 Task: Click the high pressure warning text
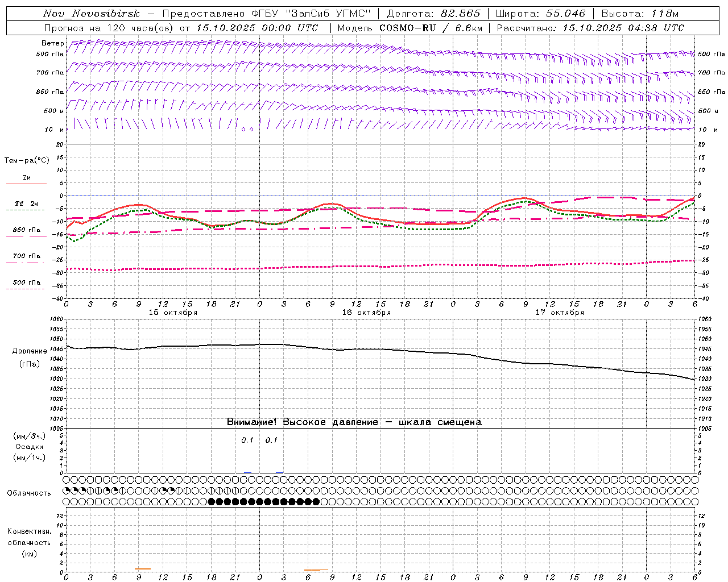pyautogui.click(x=354, y=422)
